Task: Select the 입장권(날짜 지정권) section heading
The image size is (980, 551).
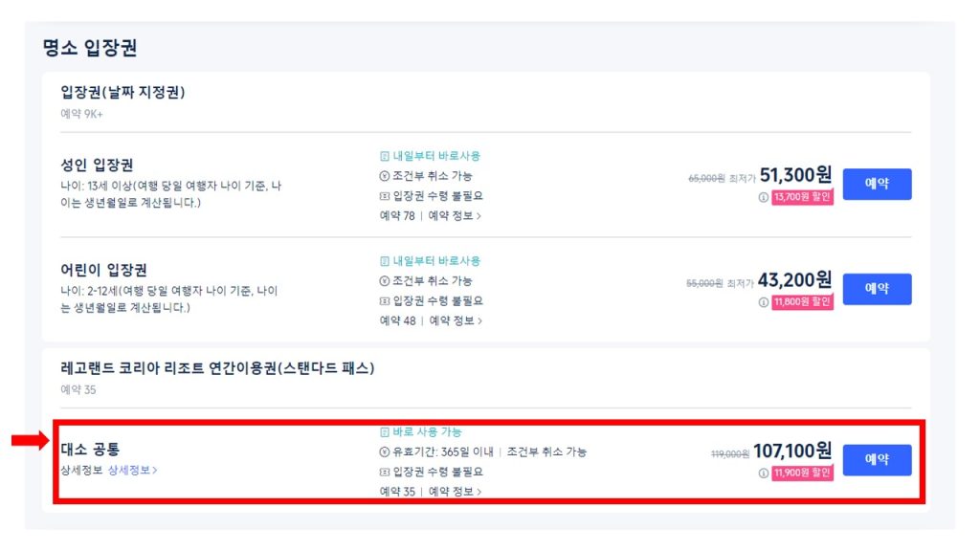Action: click(x=122, y=93)
